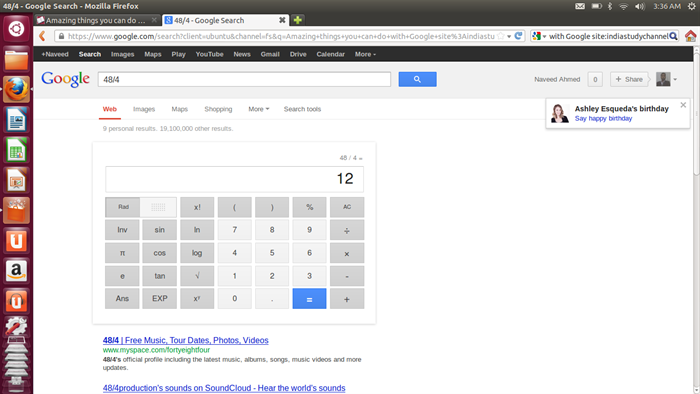
Task: Click the calculator sin key
Action: [159, 230]
